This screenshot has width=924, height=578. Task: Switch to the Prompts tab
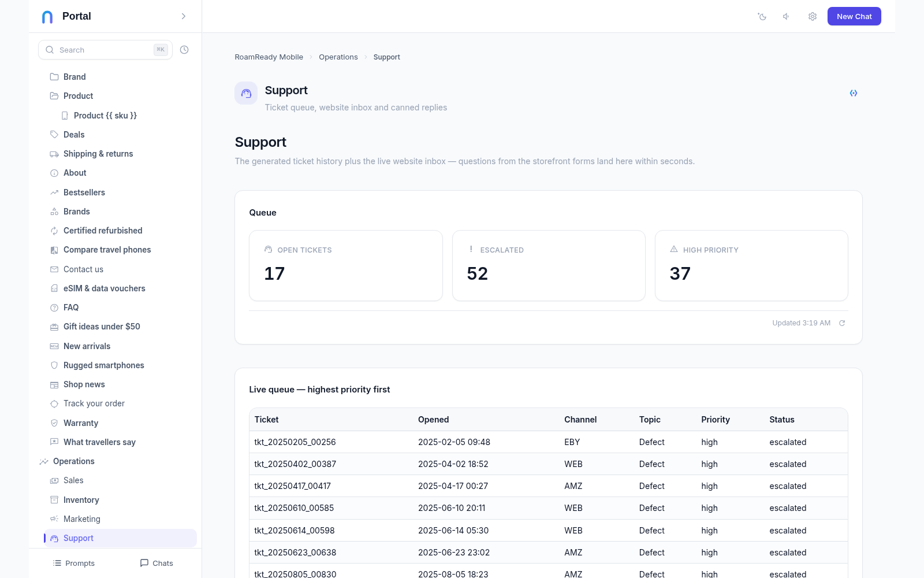[x=74, y=563]
